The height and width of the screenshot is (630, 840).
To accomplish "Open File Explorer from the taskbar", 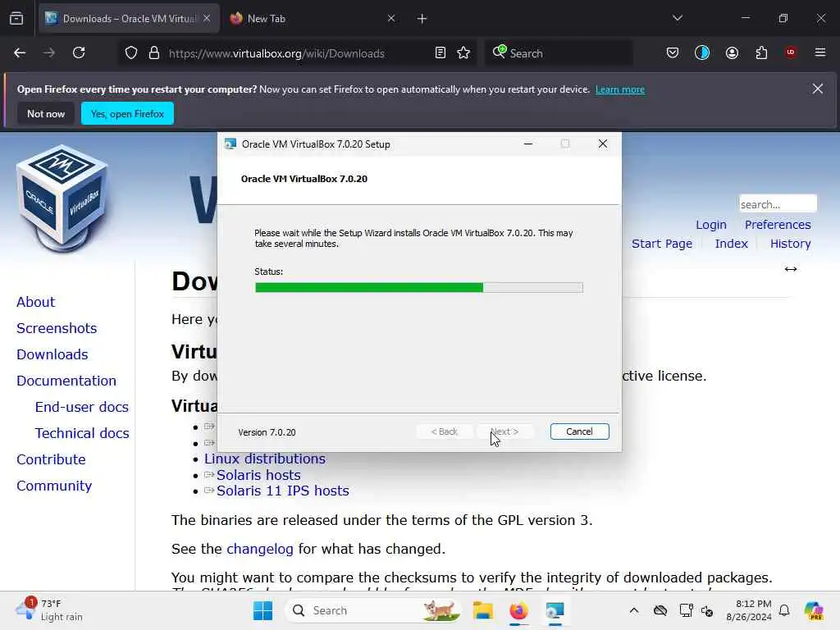I will point(482,610).
